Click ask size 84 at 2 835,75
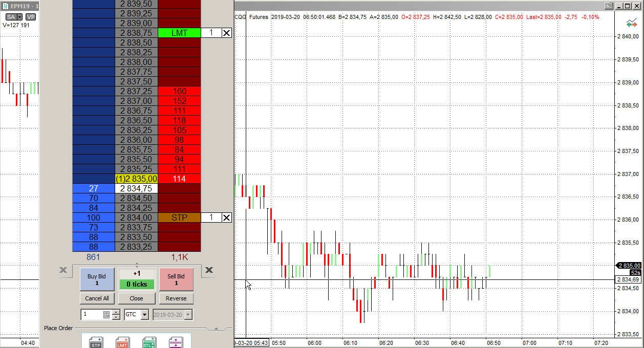The image size is (644, 348). tap(179, 149)
